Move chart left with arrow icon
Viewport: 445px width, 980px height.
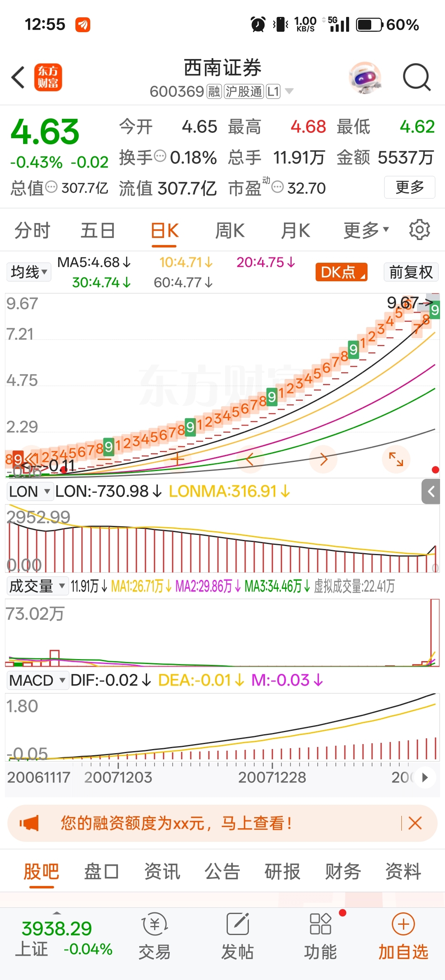click(250, 459)
